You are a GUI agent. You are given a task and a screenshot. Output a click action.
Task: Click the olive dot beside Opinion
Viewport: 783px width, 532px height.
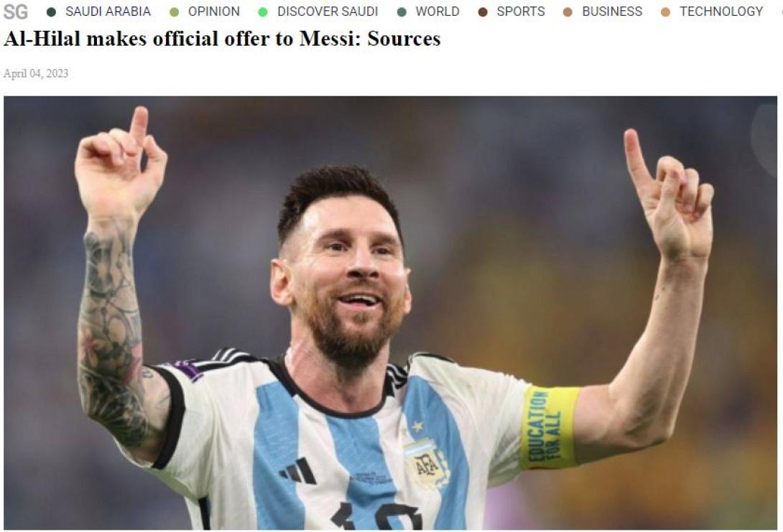pos(175,12)
